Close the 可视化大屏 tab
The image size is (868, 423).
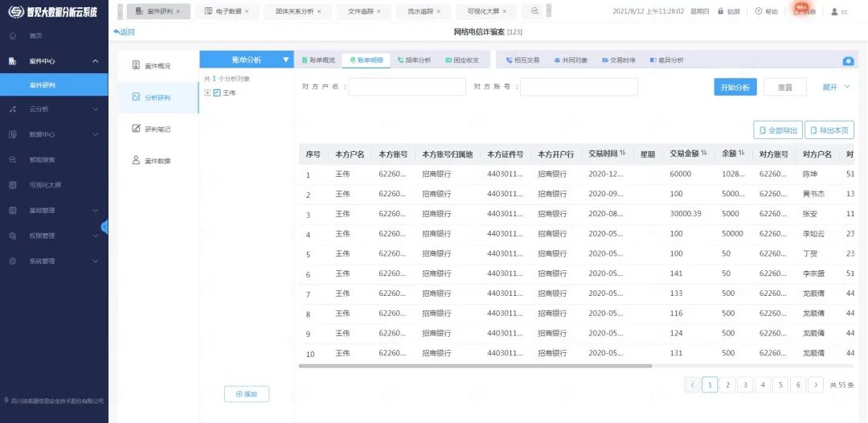pyautogui.click(x=504, y=11)
